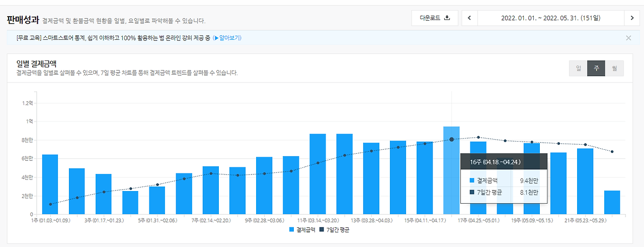The width and height of the screenshot is (644, 247).
Task: Click the x-axis label 17주 (04.25.~05.01.)
Action: point(478,220)
